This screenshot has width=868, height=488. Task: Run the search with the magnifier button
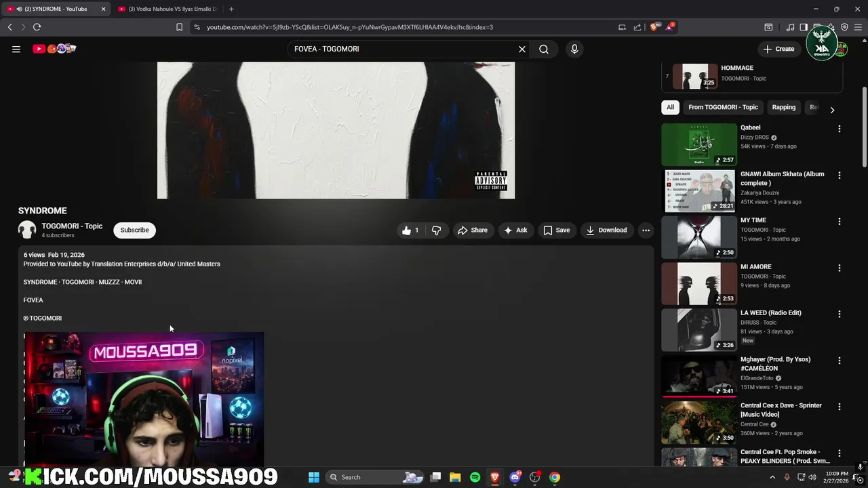[544, 49]
